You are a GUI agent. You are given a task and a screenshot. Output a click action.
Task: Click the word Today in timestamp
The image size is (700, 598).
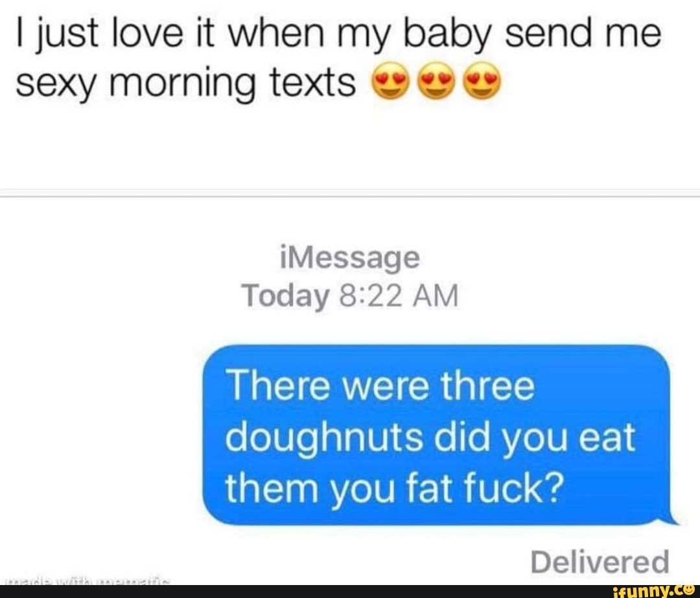[x=285, y=297]
